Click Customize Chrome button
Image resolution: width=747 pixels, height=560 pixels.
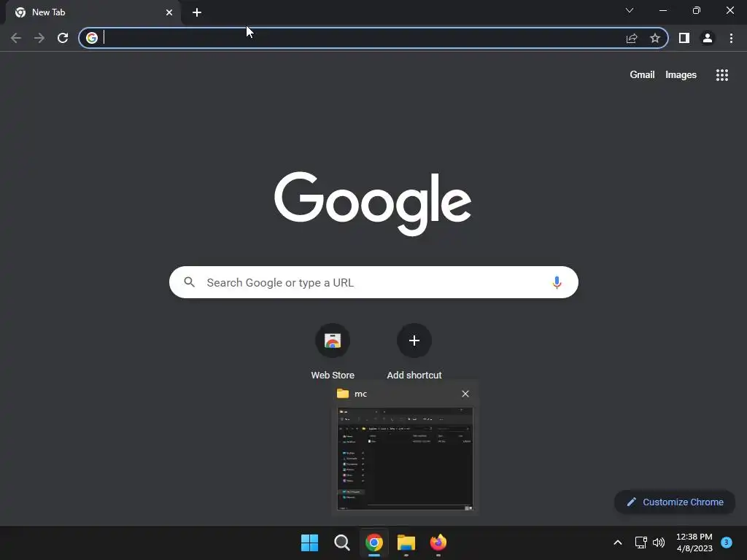[675, 502]
